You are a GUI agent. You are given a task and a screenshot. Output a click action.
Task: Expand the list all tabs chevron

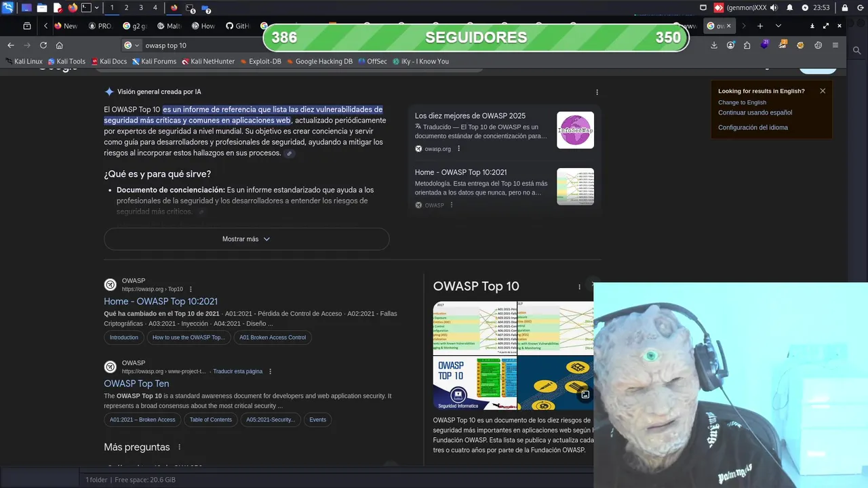click(778, 26)
